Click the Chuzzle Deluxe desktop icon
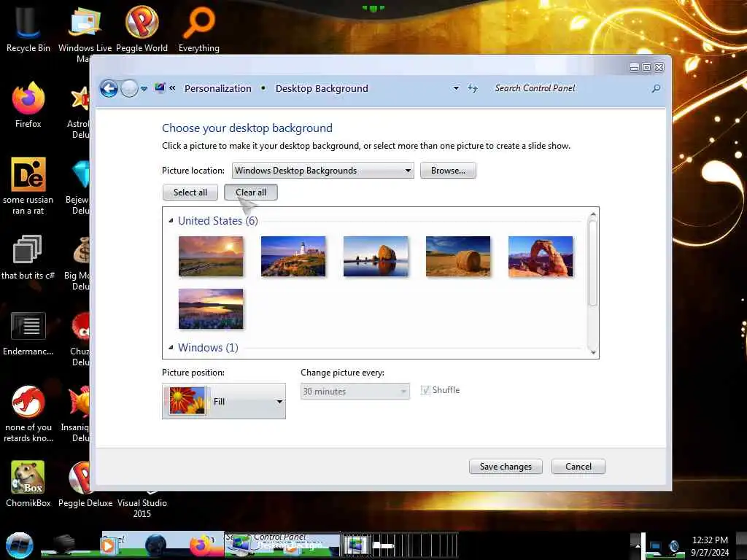This screenshot has width=747, height=560. 80,337
